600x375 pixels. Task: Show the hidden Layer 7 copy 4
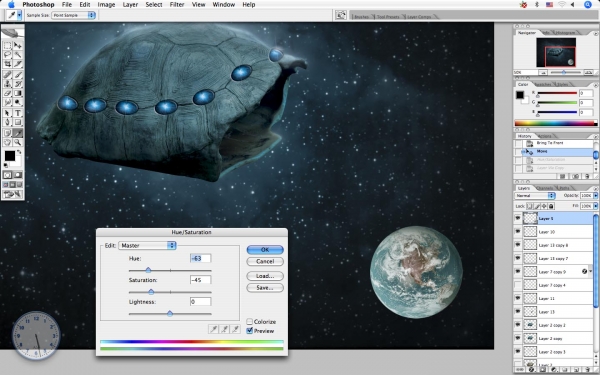coord(518,285)
